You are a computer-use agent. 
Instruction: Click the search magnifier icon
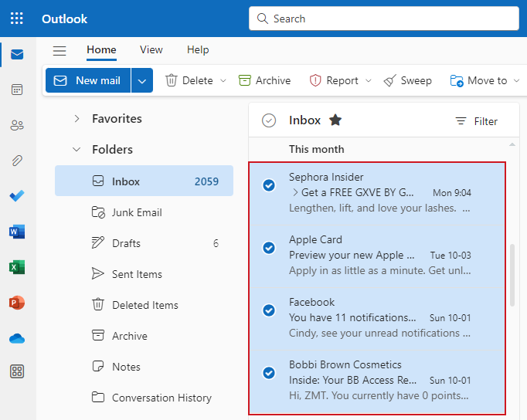click(263, 19)
